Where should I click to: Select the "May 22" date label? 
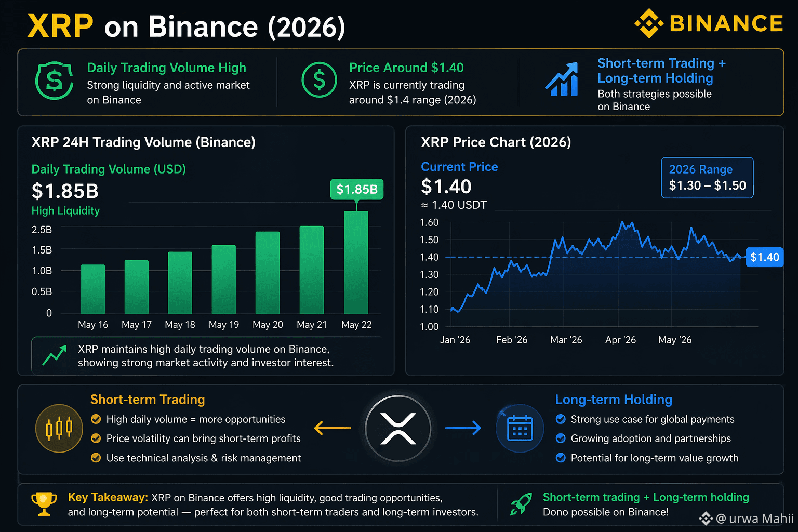(356, 325)
